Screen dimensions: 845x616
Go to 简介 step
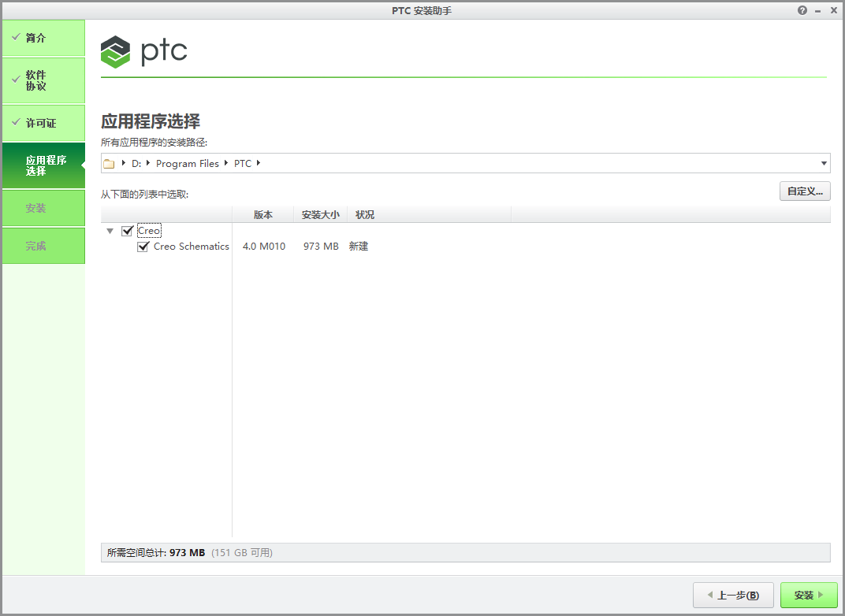43,38
